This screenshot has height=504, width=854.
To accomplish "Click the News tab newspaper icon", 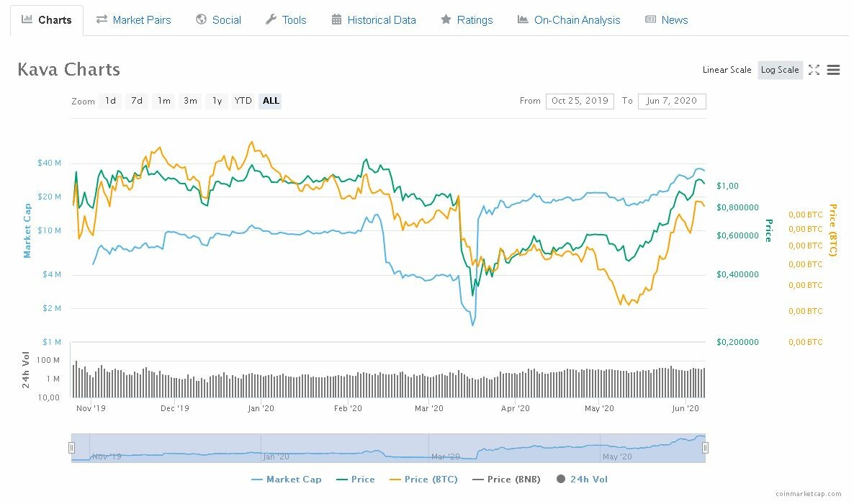I will click(651, 19).
